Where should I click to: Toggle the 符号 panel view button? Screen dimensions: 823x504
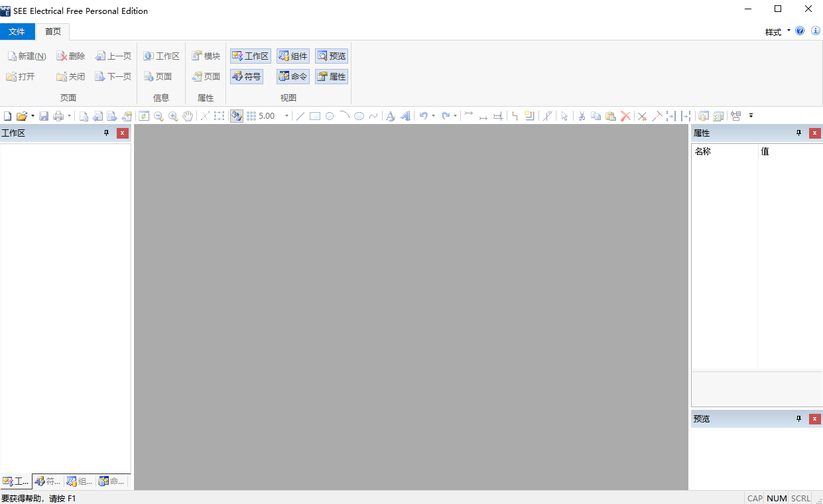coord(247,77)
